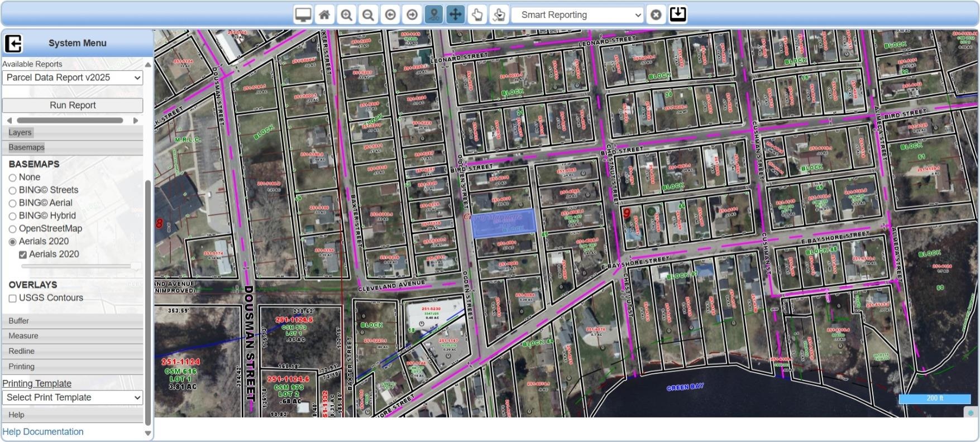This screenshot has width=980, height=442.
Task: Expand the Measure section
Action: [73, 336]
